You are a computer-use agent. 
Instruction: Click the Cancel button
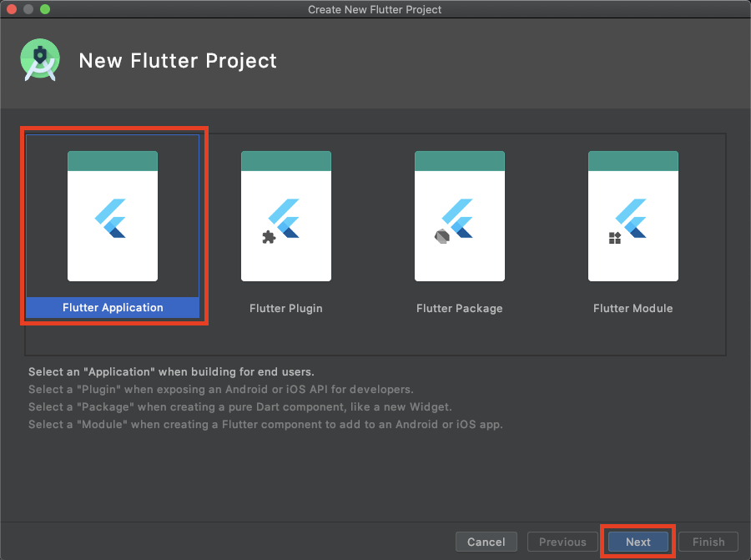tap(486, 542)
